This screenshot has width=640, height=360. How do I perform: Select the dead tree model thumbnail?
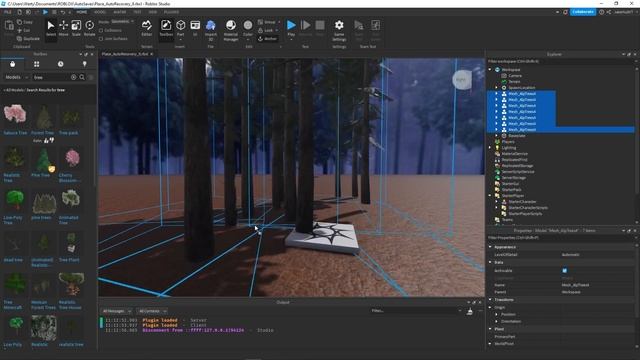(15, 244)
